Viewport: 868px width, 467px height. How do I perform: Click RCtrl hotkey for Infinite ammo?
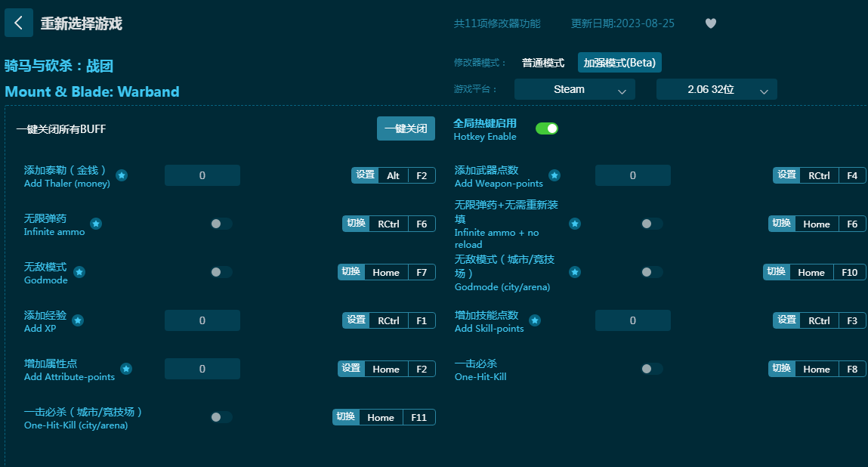coord(388,224)
